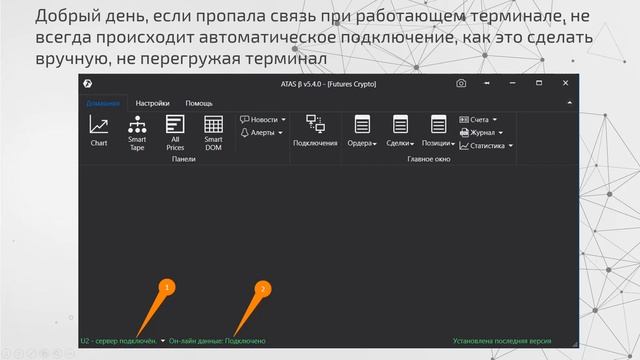Click the Алерты bell icon
640x360 pixels.
(x=244, y=133)
